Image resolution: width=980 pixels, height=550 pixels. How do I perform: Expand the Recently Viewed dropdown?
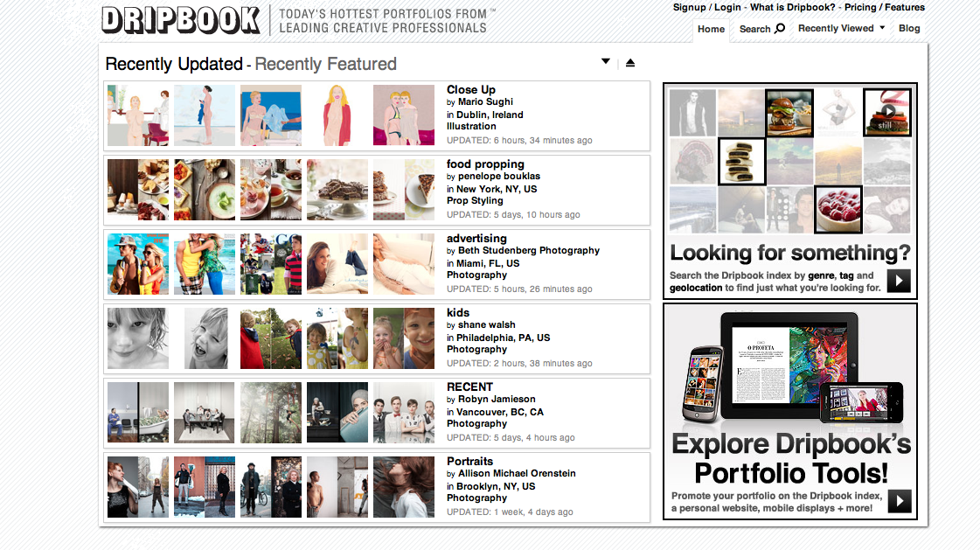click(841, 28)
